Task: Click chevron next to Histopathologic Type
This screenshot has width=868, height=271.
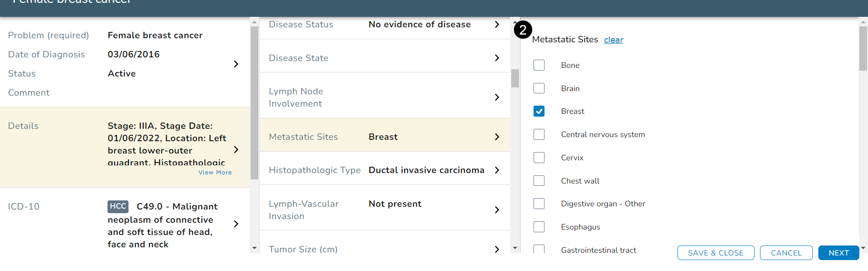Action: pos(497,170)
